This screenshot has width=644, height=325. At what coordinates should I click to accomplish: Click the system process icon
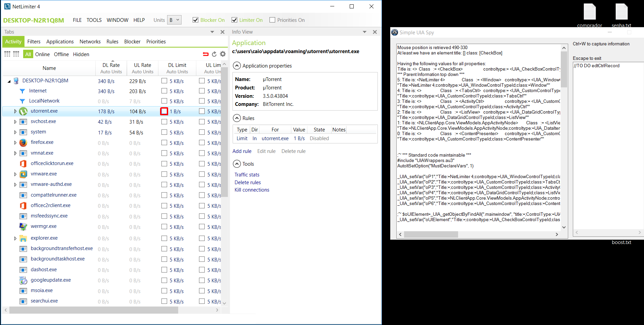coord(23,132)
